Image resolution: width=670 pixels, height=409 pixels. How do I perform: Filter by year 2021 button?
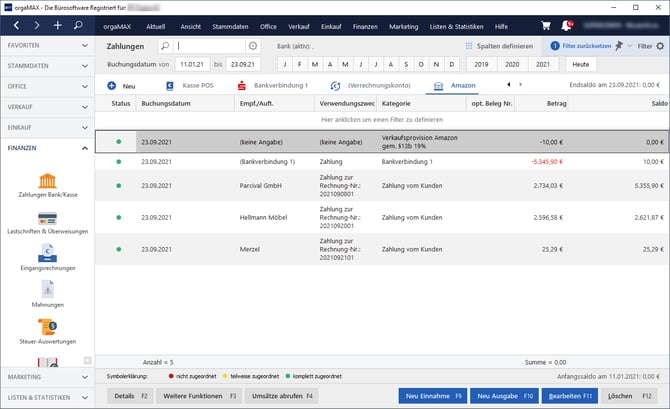pos(543,65)
